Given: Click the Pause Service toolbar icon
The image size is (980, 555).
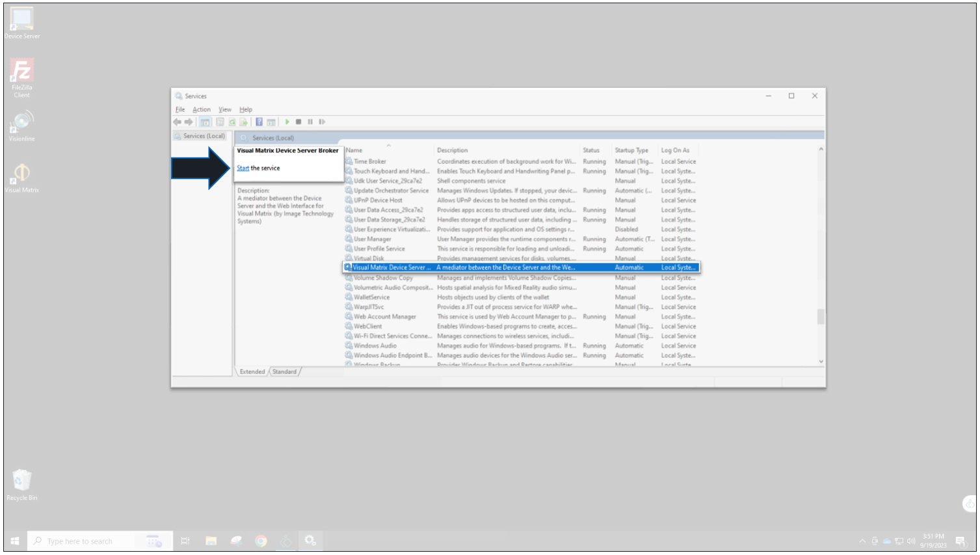Looking at the screenshot, I should click(x=310, y=122).
